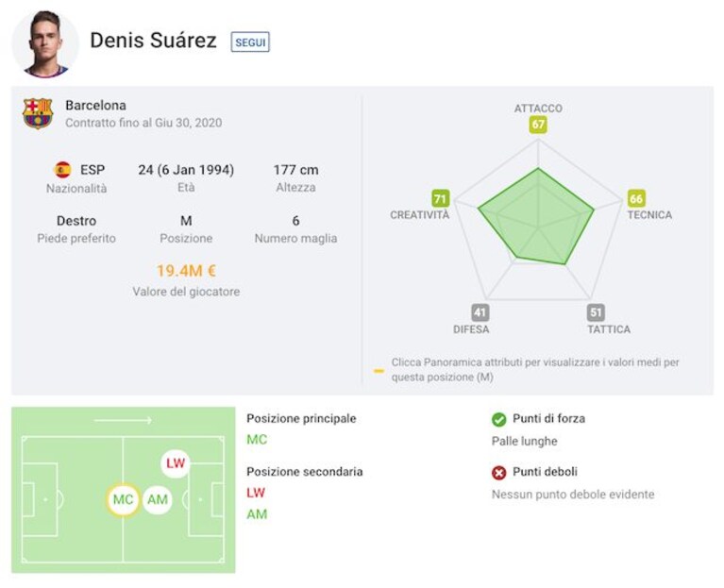Click the MC main position label
Image resolution: width=724 pixels, height=588 pixels.
point(257,440)
